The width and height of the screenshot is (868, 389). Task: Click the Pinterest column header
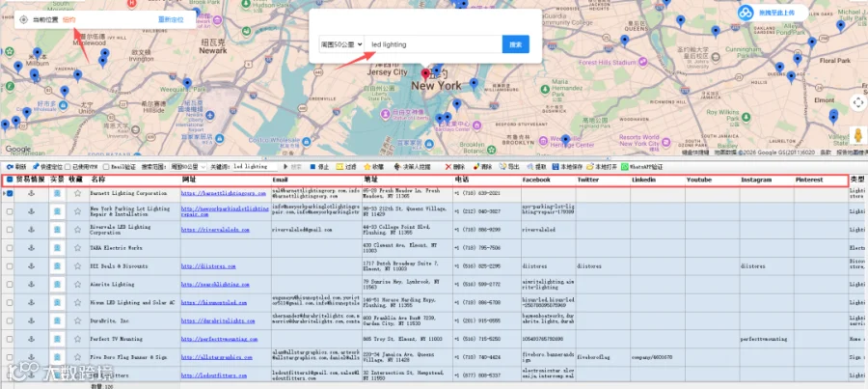[x=809, y=180]
